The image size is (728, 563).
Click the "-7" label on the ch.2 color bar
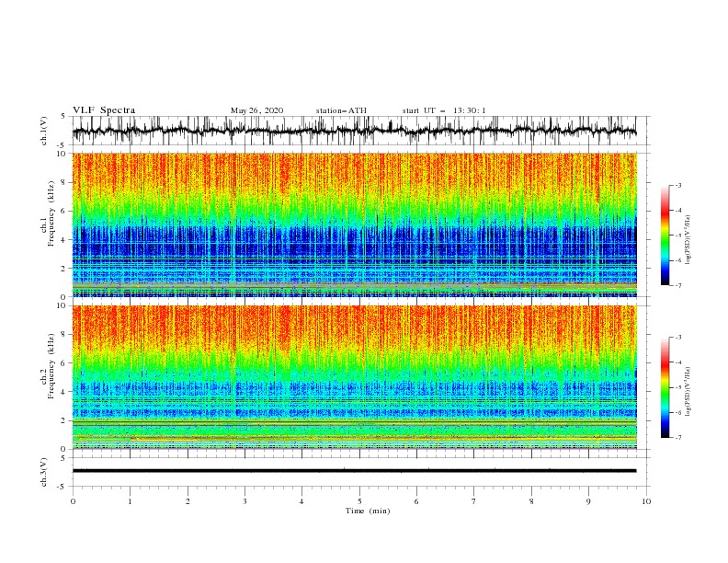[x=677, y=437]
